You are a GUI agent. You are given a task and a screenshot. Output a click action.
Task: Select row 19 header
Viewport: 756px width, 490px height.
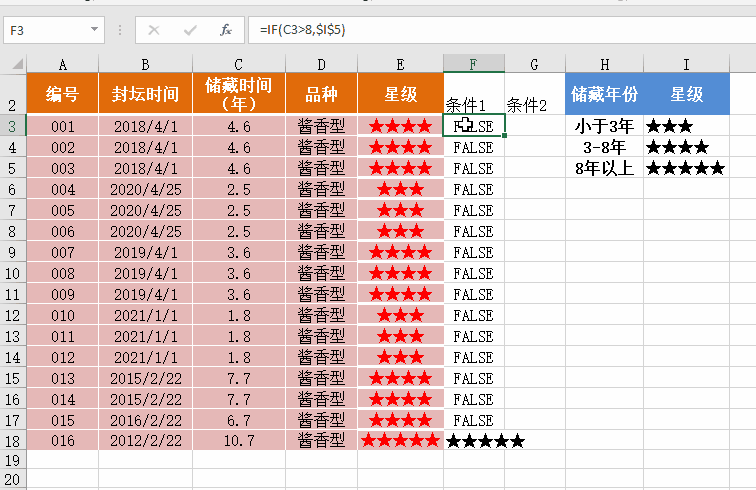[13, 461]
